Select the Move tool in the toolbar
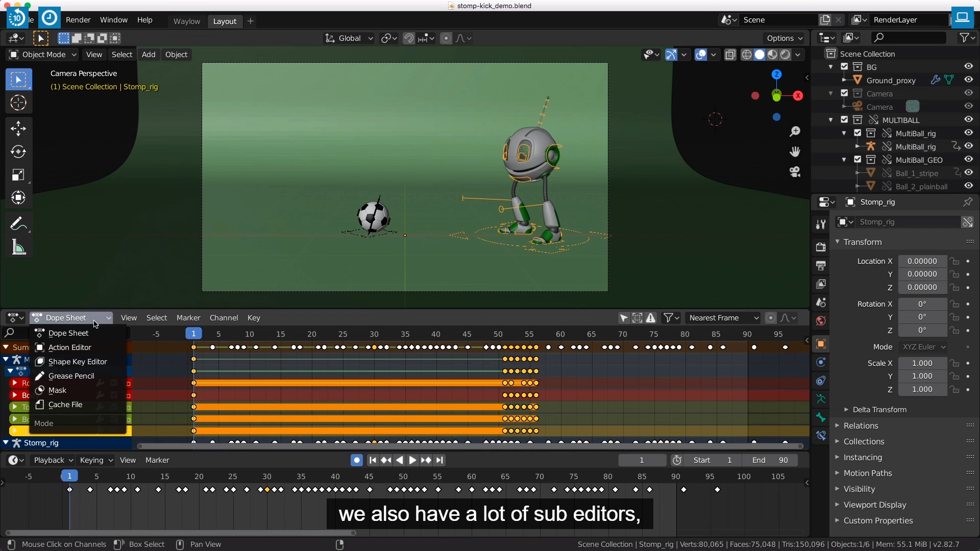 [18, 128]
